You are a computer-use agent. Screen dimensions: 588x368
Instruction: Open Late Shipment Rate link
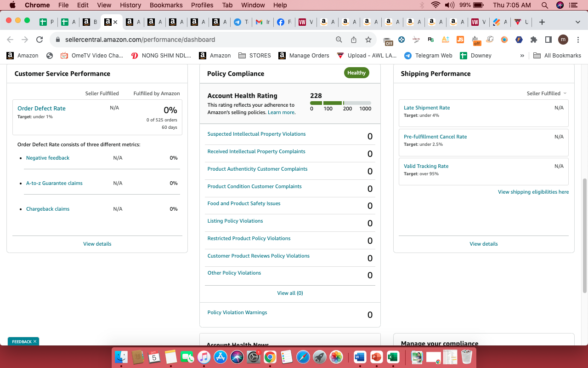click(x=427, y=108)
